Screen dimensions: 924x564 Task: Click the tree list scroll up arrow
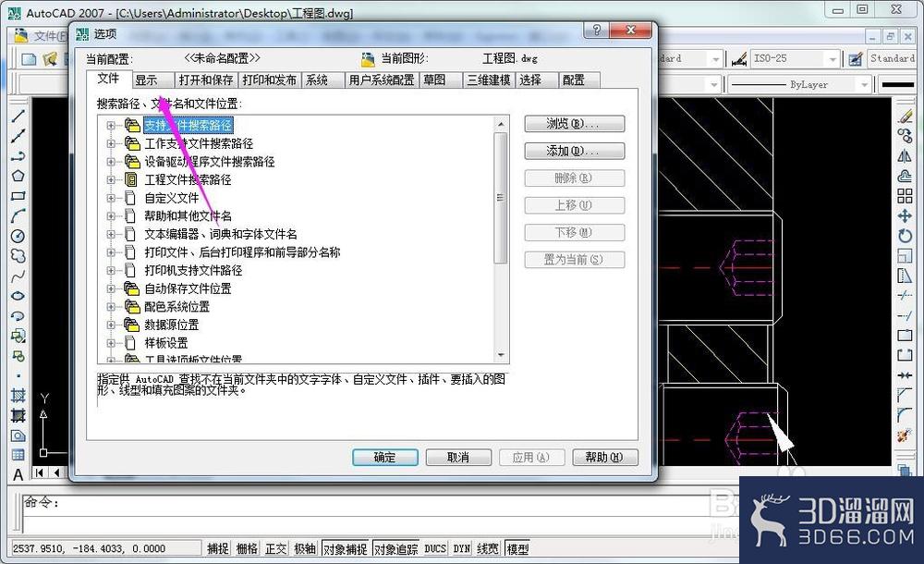[500, 124]
